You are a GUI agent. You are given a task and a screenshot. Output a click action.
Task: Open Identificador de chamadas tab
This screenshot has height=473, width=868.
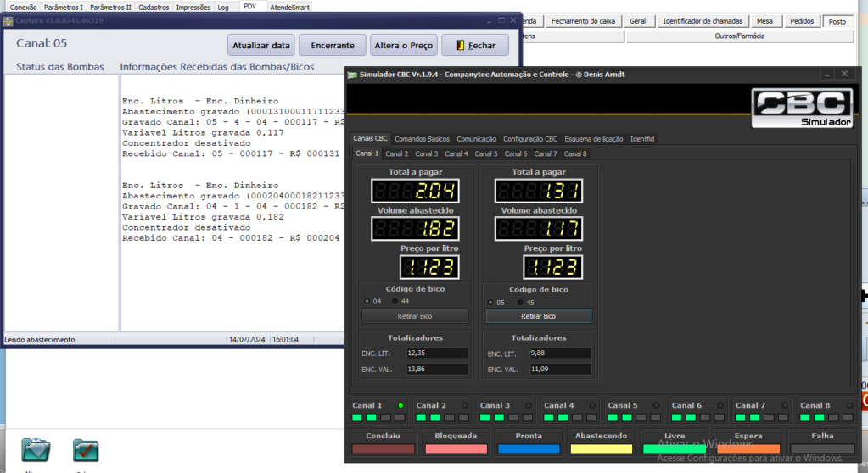click(703, 21)
